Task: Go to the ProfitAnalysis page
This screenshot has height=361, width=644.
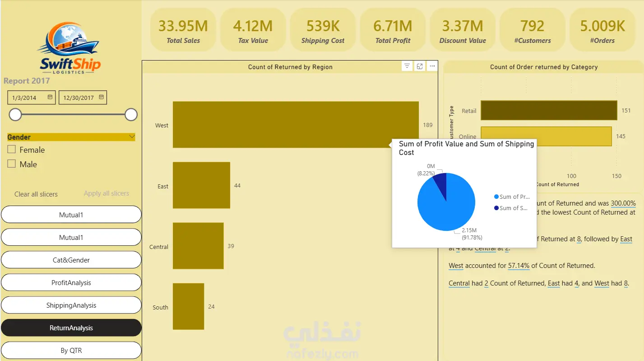Action: pyautogui.click(x=71, y=282)
